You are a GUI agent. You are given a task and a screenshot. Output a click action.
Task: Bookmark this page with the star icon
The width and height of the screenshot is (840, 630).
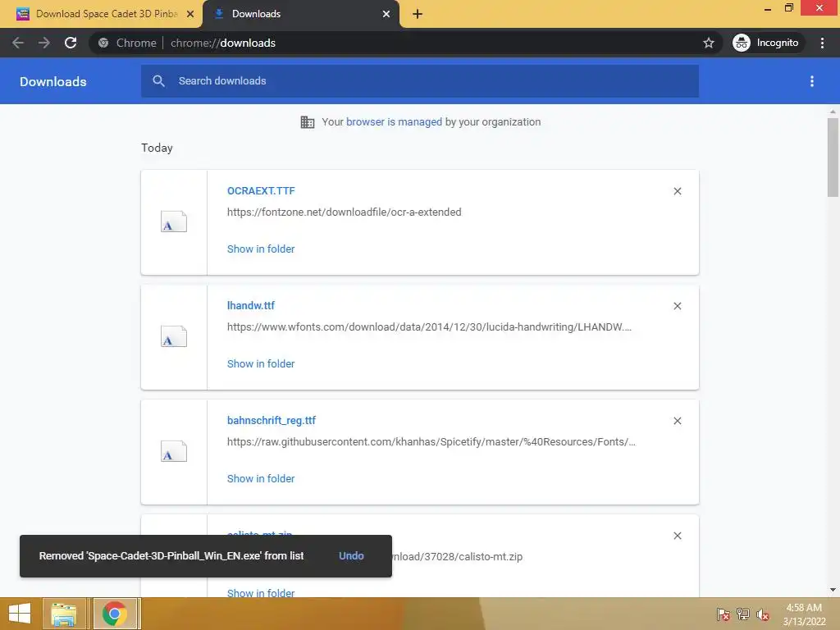coord(708,43)
